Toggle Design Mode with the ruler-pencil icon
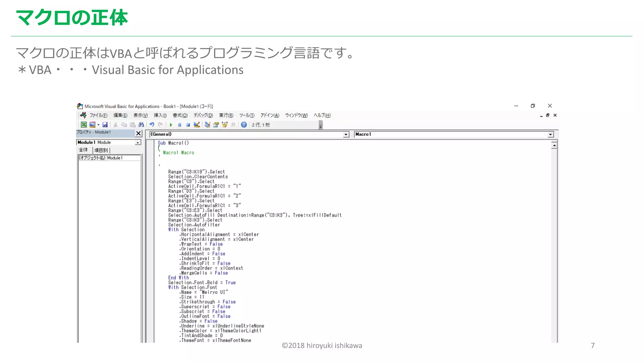 [x=197, y=125]
